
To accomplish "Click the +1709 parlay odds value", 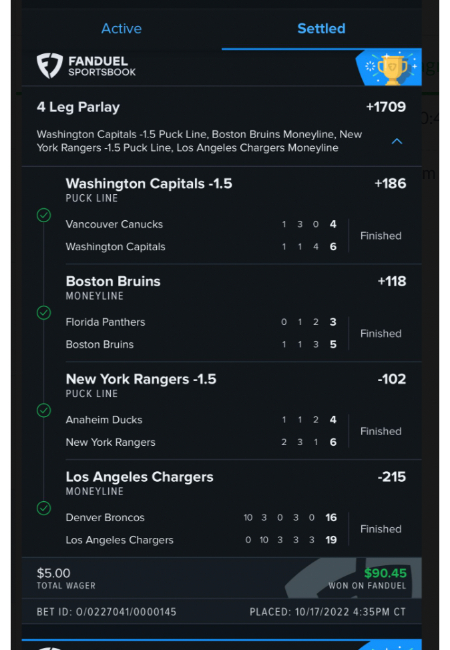I will point(386,107).
